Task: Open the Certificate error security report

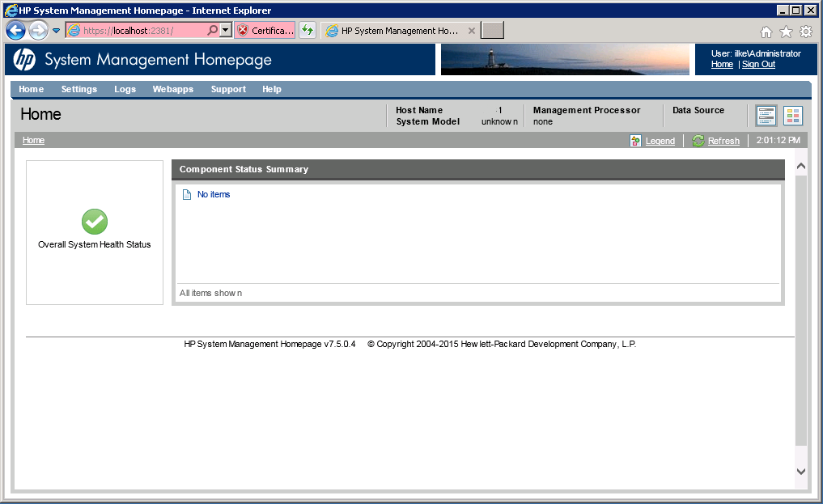Action: (x=265, y=31)
